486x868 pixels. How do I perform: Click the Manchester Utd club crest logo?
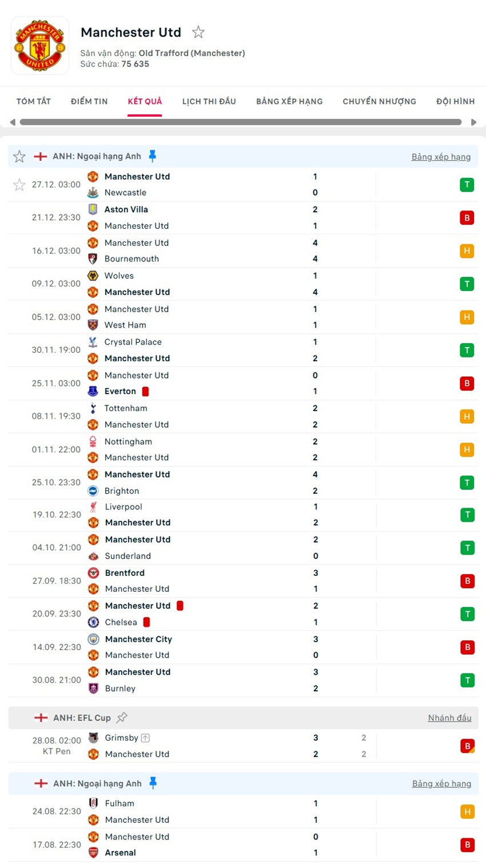[x=39, y=45]
